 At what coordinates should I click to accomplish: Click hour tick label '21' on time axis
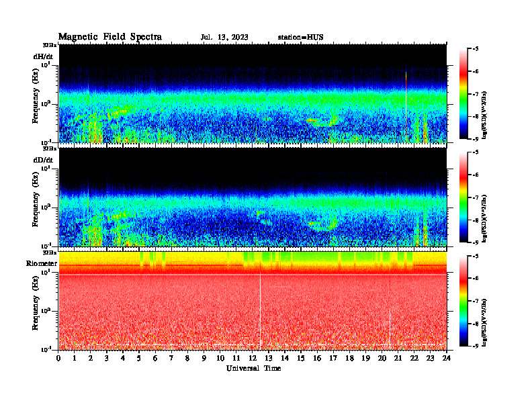point(398,359)
